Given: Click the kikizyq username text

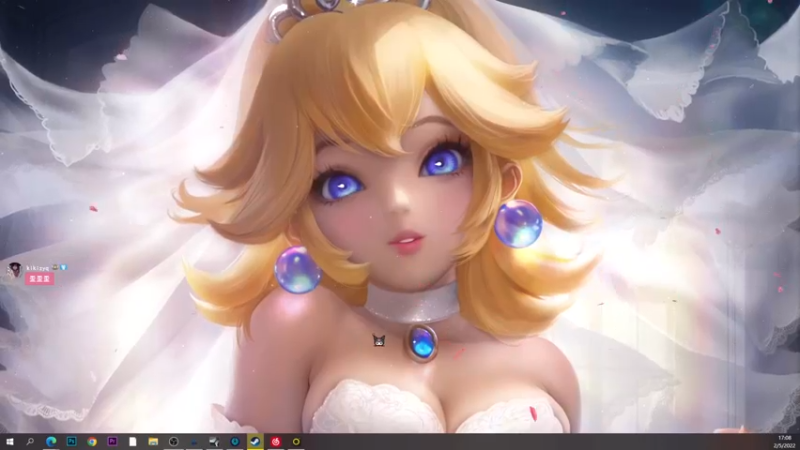Looking at the screenshot, I should pyautogui.click(x=38, y=268).
